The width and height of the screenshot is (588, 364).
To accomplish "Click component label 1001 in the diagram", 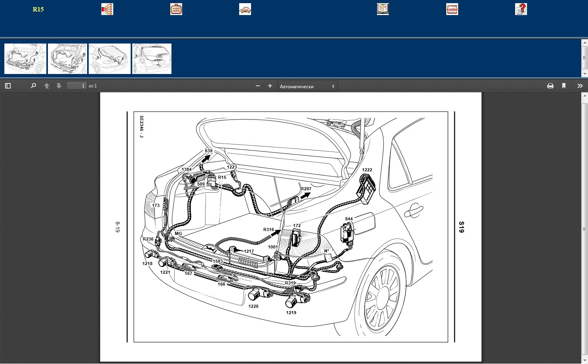I will pos(273,247).
